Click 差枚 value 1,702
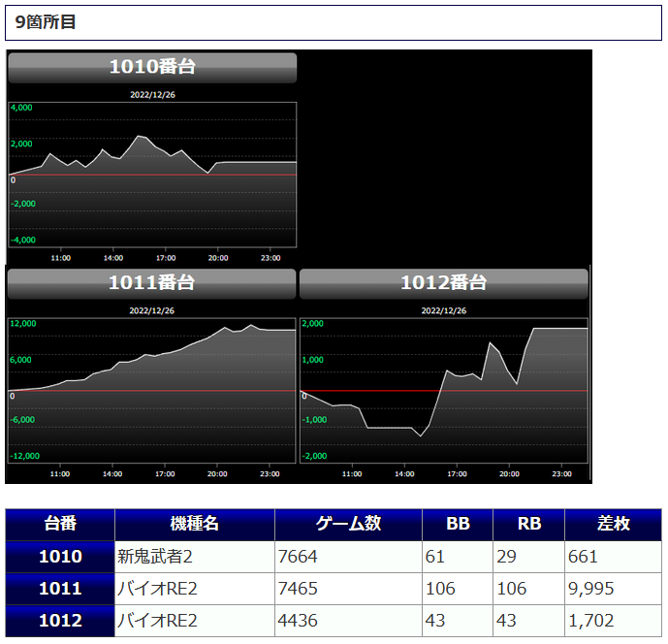Screen dimensions: 668x644 coord(590,621)
